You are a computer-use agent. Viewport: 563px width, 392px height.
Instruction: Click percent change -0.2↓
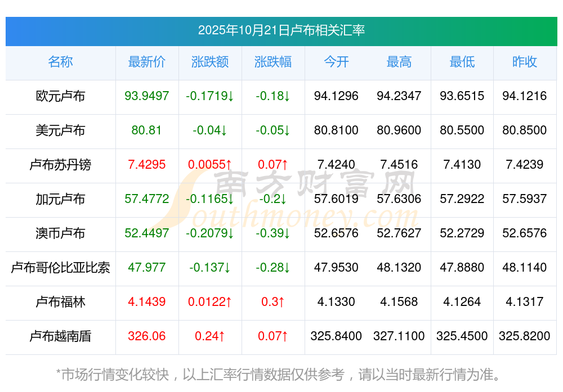[273, 199]
